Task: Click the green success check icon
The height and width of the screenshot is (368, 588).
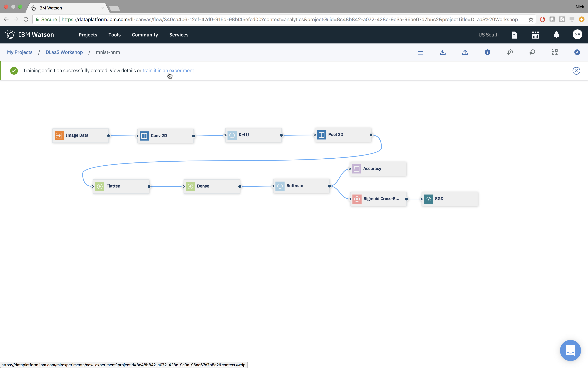Action: [14, 71]
